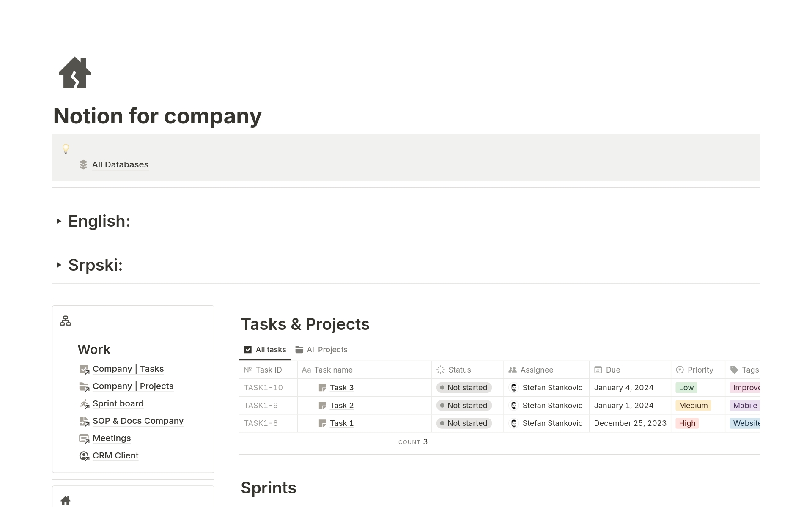Click the house page icon above the title

click(x=74, y=72)
